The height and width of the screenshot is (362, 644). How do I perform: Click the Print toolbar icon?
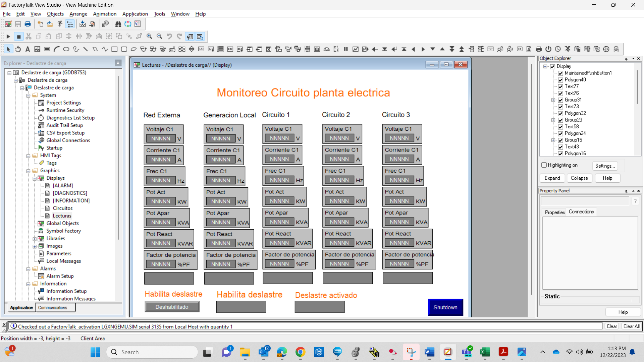[x=28, y=24]
